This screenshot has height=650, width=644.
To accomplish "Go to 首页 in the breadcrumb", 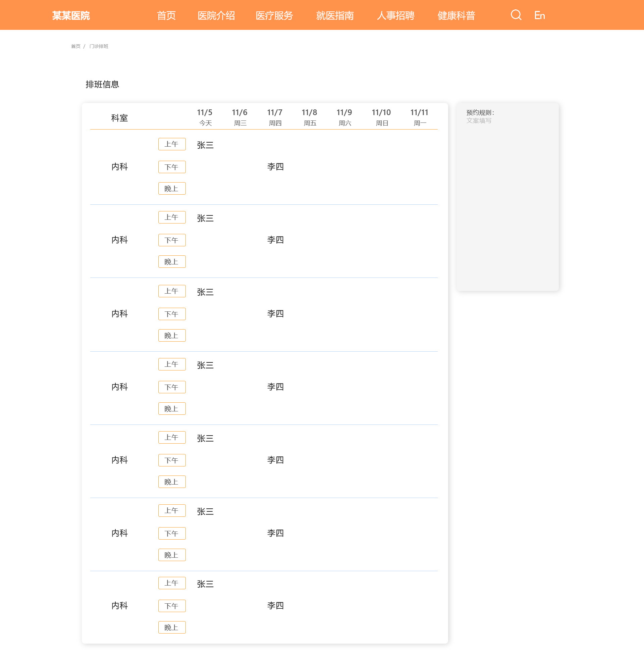I will 76,46.
